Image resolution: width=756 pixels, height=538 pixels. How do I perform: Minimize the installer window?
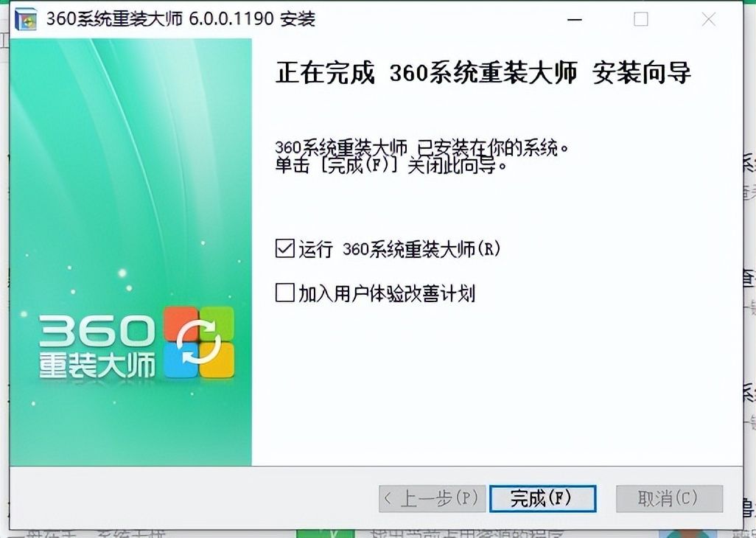[x=574, y=19]
